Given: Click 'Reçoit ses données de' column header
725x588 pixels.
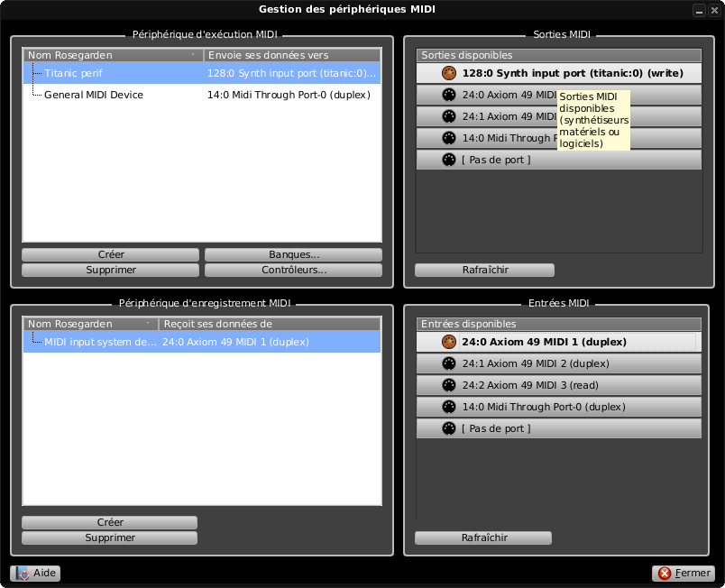Looking at the screenshot, I should (270, 324).
